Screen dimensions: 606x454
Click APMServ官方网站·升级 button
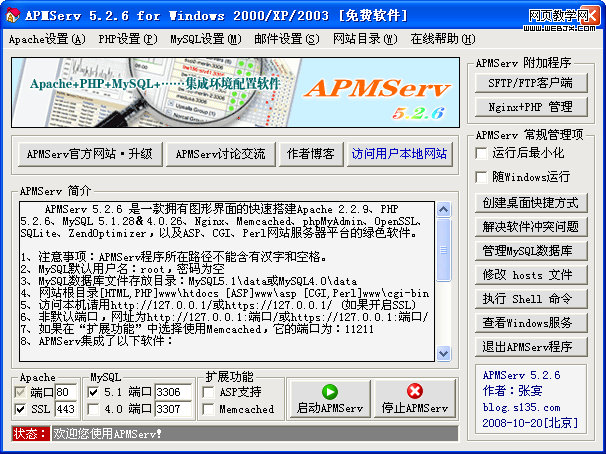click(x=90, y=154)
